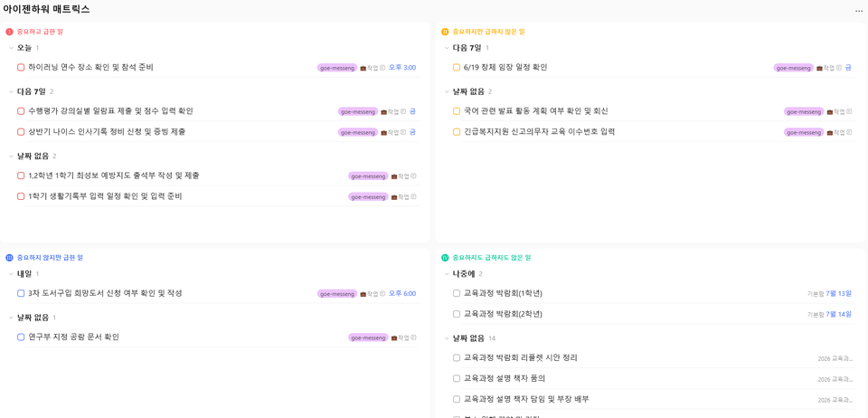Click briefcase 작업 label on 국어 관련 발표 row
The image size is (868, 418).
[x=835, y=111]
